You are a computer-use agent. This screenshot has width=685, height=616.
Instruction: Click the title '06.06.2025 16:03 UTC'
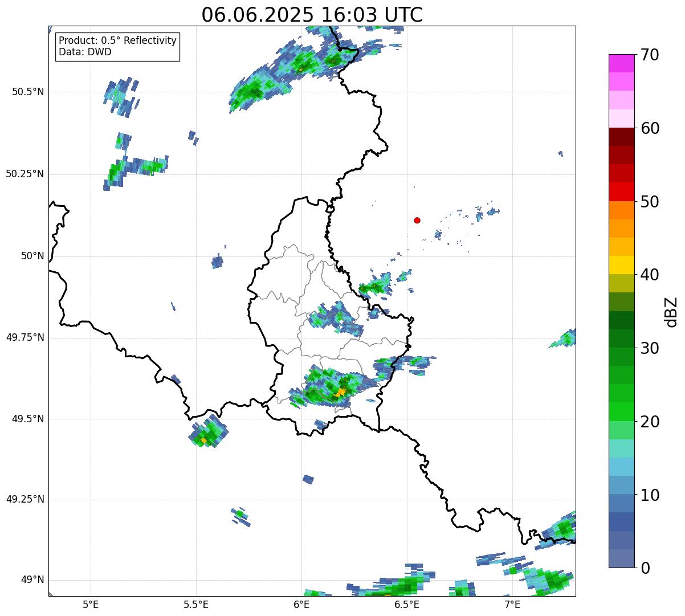(312, 14)
